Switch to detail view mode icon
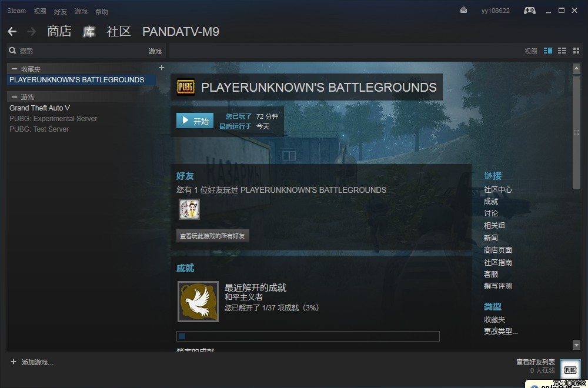588x388 pixels. 548,51
